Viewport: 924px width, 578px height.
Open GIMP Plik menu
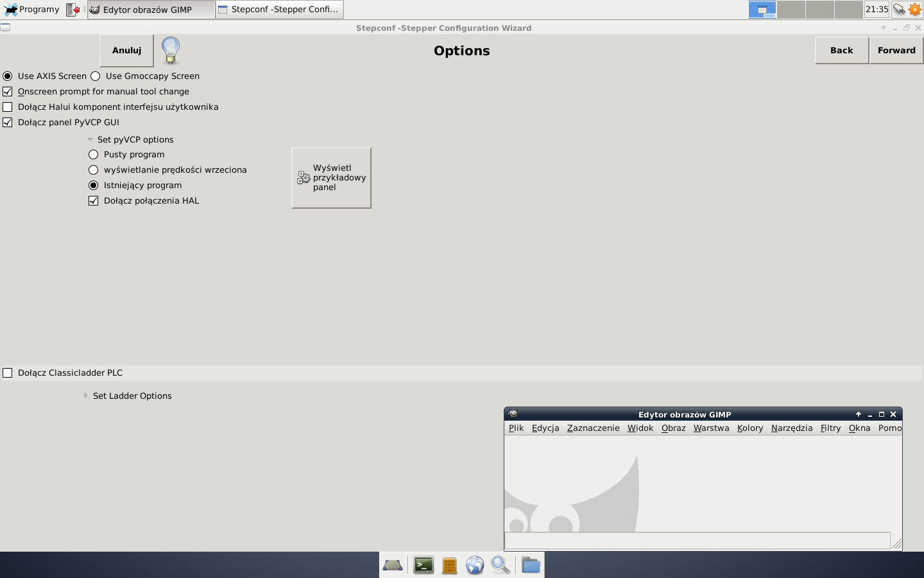click(x=516, y=428)
